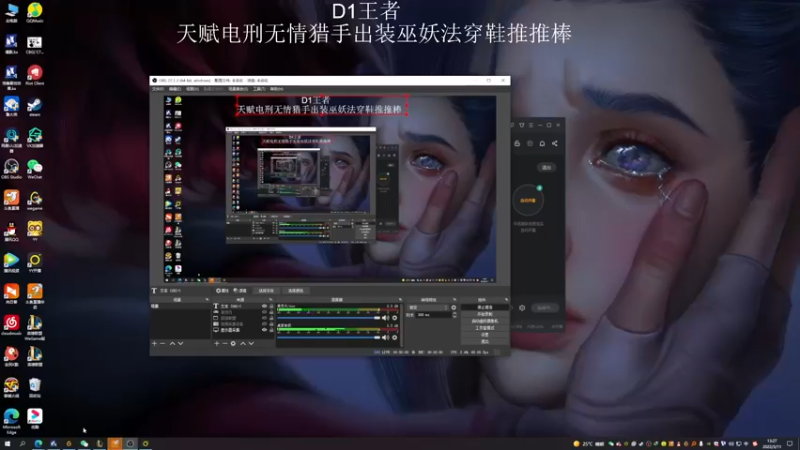Screen dimensions: 800x450
Task: Click the 选择颜色 button in source toolbar
Action: pyautogui.click(x=296, y=290)
